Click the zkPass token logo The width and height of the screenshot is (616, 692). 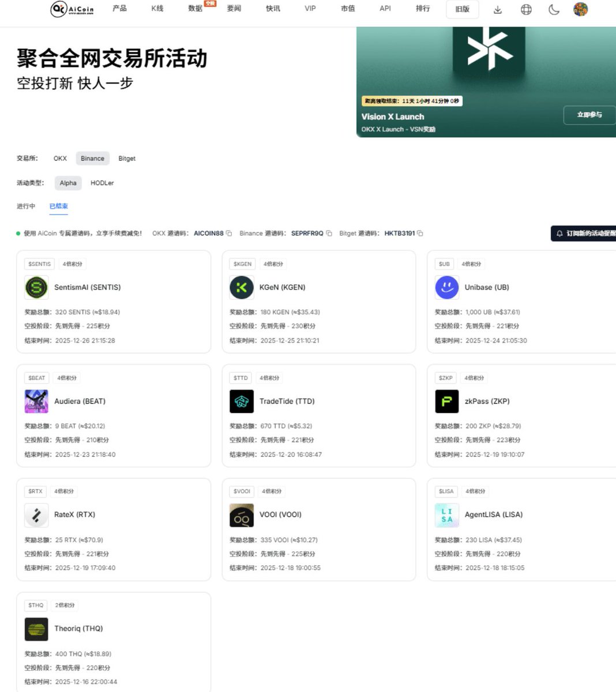pos(446,401)
